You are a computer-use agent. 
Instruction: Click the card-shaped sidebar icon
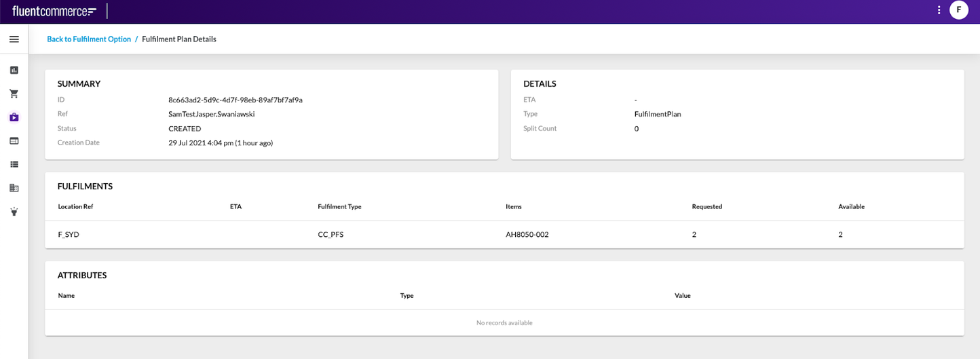tap(14, 140)
